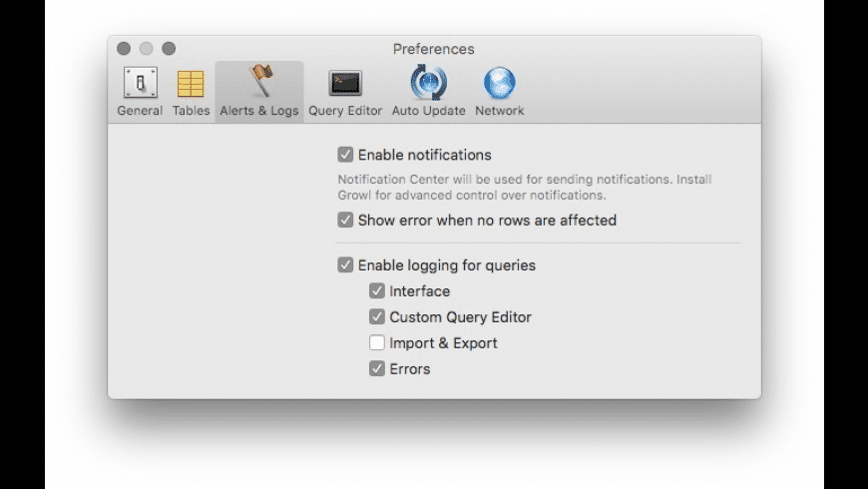This screenshot has height=489, width=868.
Task: Select the Alerts & Logs gavel icon
Action: coord(261,81)
